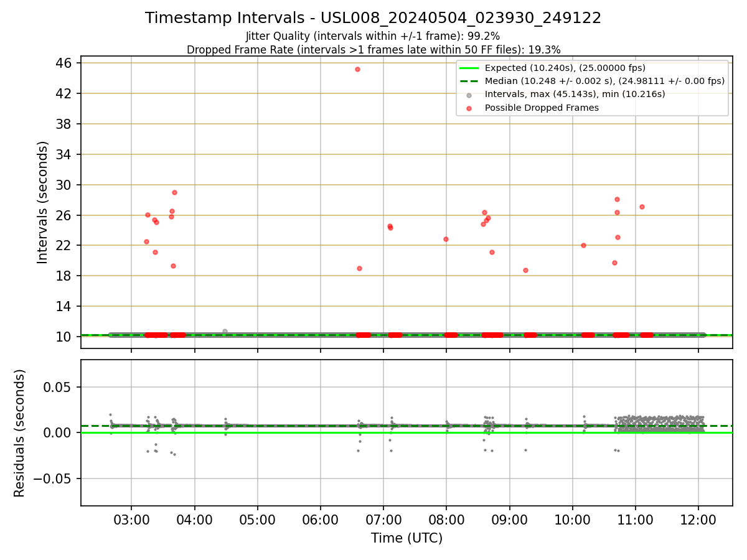This screenshot has width=747, height=560.
Task: Click the 08:00 tick label on time axis
Action: [446, 519]
